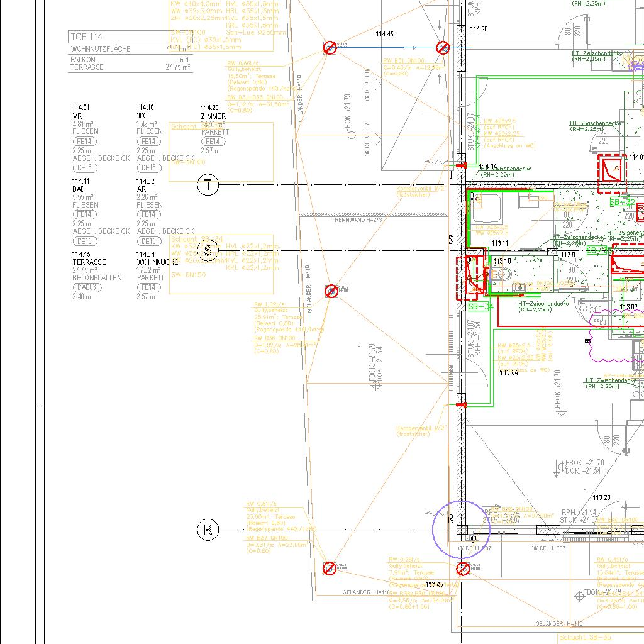644x644 pixels.
Task: Click the grid axis bubble labeled R
Action: pos(208,530)
